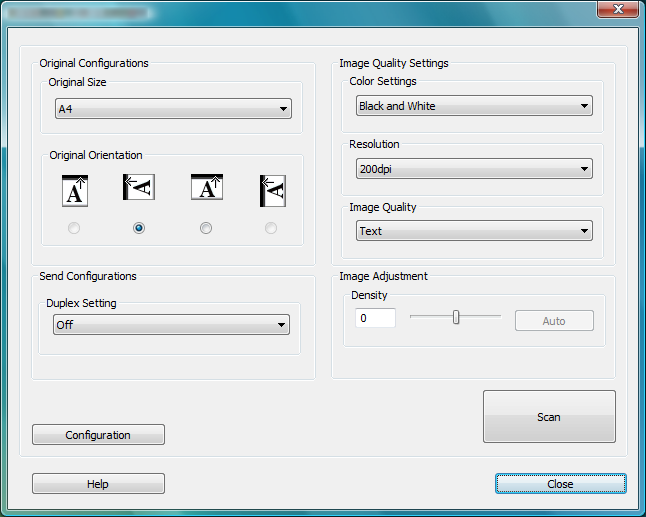Viewport: 646px width, 517px height.
Task: Select the third orientation radio button
Action: pyautogui.click(x=206, y=228)
